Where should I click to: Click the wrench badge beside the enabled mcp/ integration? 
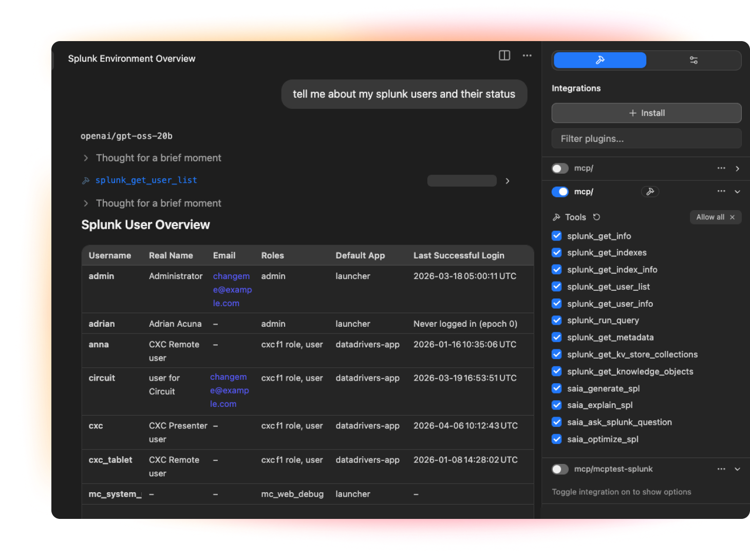click(650, 192)
